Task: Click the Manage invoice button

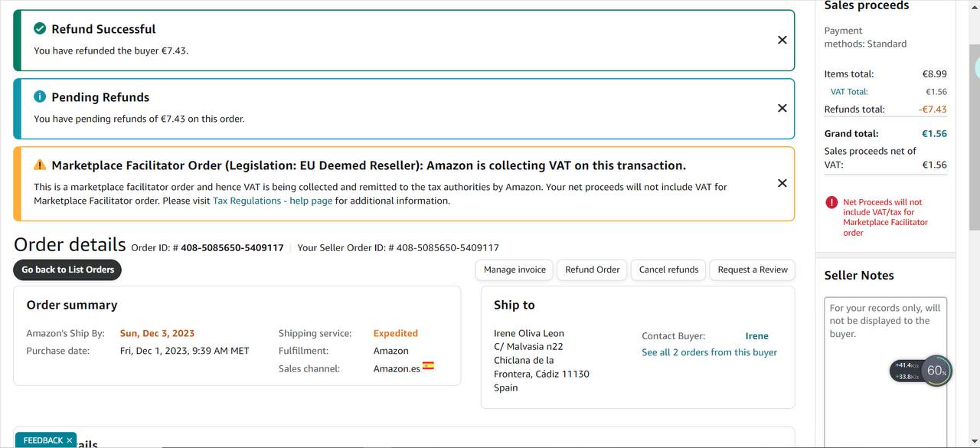Action: (514, 270)
